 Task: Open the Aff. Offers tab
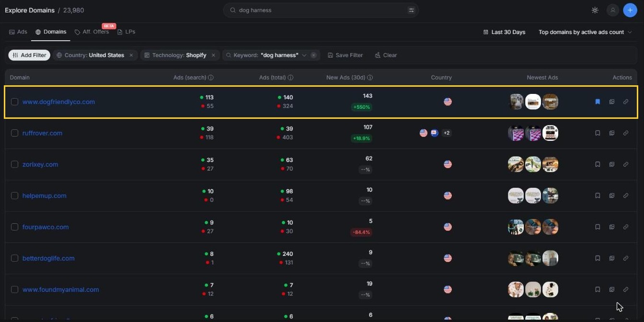92,32
